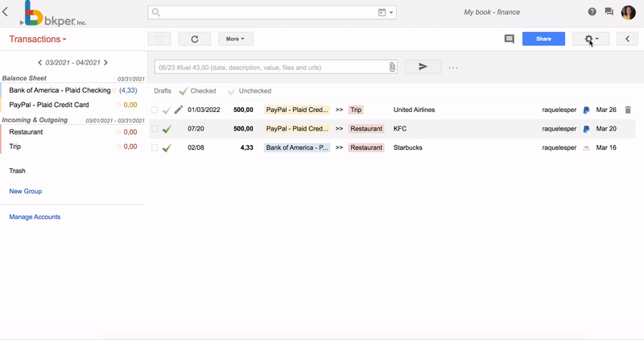Select the Trip account in sidebar
The width and height of the screenshot is (644, 340).
14,147
